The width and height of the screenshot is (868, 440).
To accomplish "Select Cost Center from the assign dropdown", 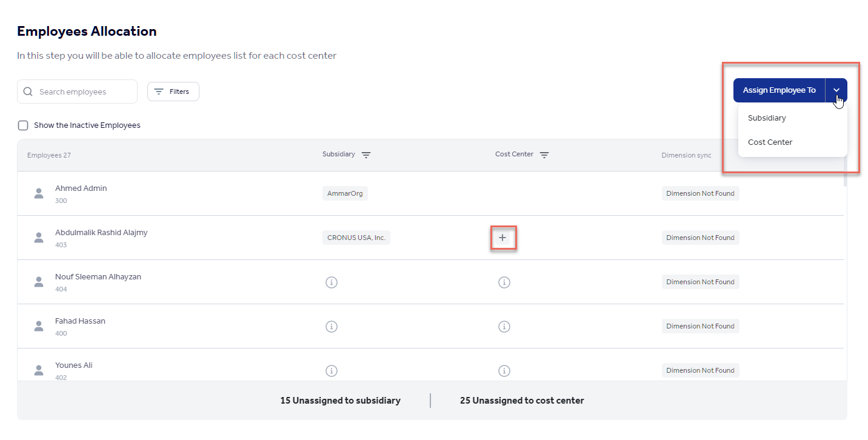I will (770, 142).
